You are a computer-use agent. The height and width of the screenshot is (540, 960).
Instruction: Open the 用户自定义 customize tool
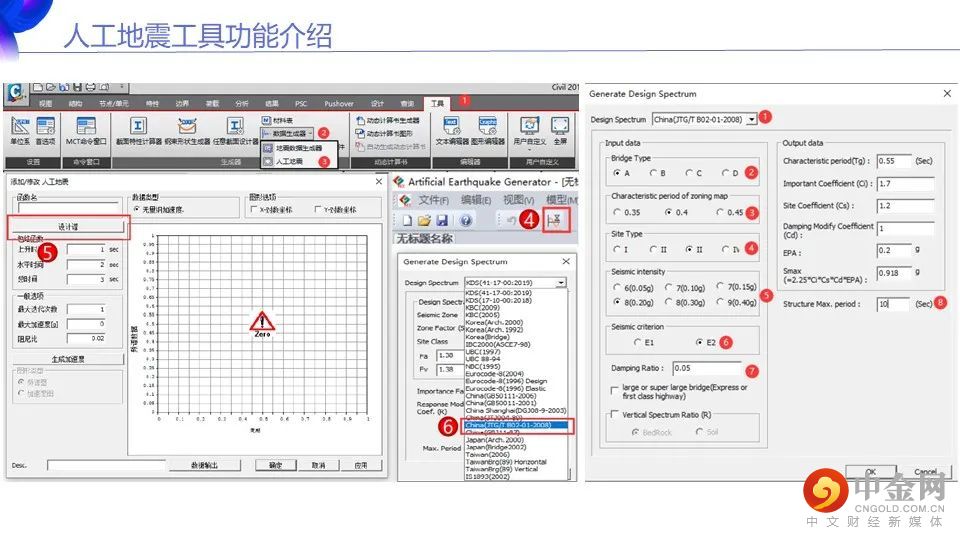tap(530, 131)
